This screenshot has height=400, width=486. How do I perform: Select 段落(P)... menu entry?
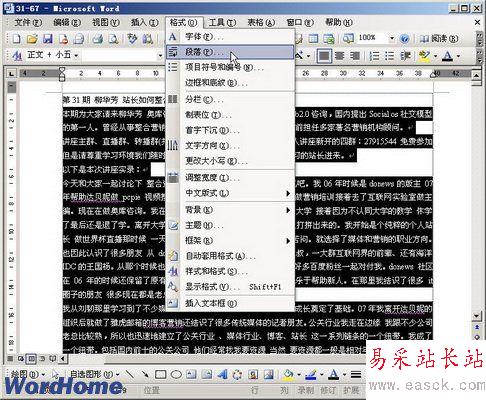pos(230,52)
